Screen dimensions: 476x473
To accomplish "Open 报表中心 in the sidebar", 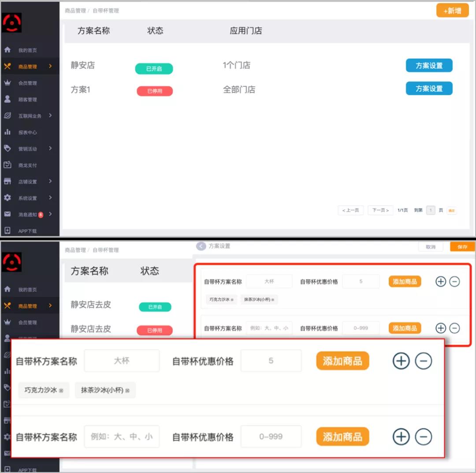I will [x=27, y=132].
